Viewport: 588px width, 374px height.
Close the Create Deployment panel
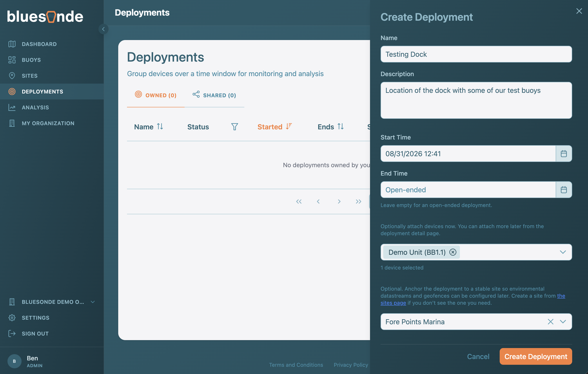coord(579,11)
